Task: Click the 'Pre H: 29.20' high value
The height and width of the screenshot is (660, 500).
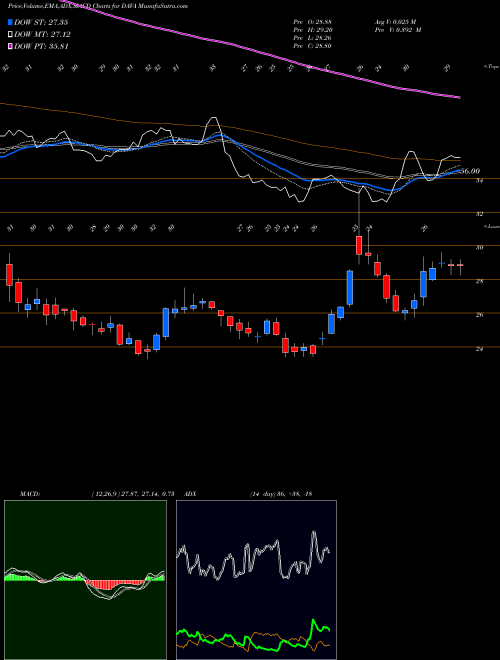Action: pos(313,30)
